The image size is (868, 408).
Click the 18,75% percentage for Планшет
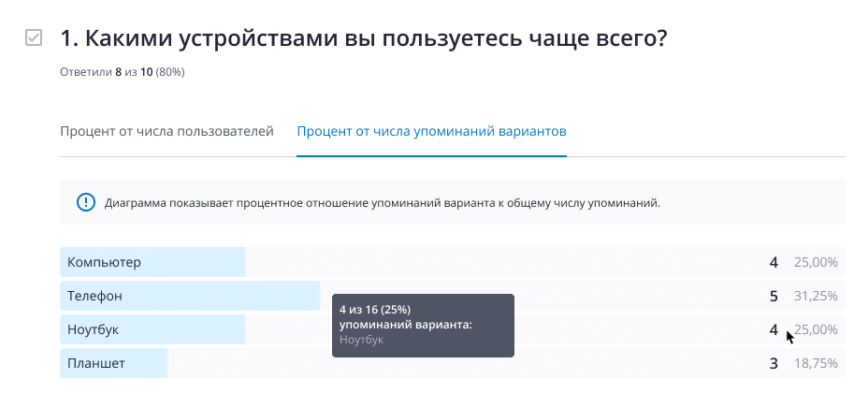click(816, 364)
